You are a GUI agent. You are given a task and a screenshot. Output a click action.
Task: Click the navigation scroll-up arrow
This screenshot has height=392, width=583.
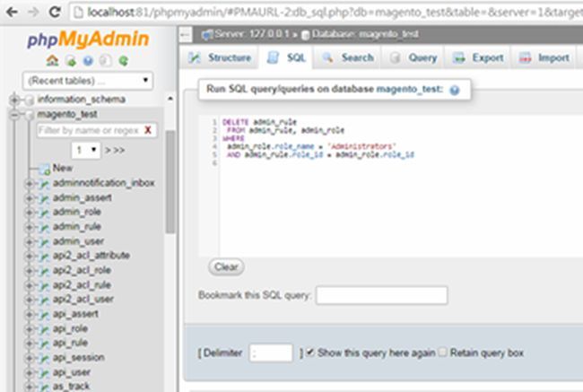tap(170, 99)
